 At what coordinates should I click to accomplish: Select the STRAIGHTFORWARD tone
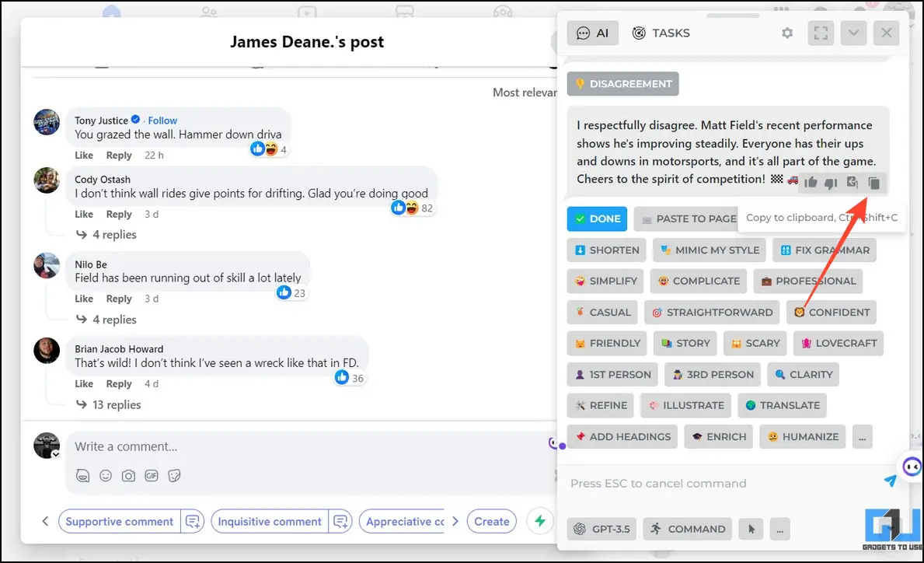[712, 313]
